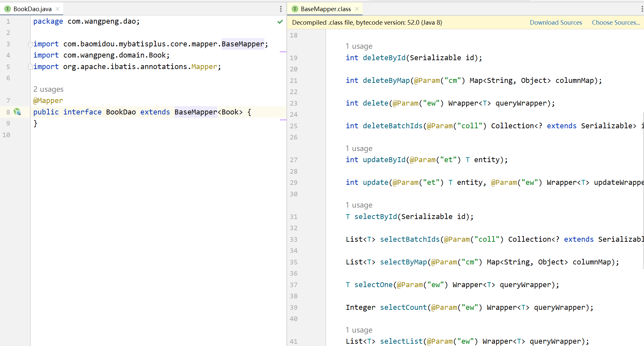The width and height of the screenshot is (644, 346).
Task: Click the deleteById method name
Action: [x=384, y=58]
